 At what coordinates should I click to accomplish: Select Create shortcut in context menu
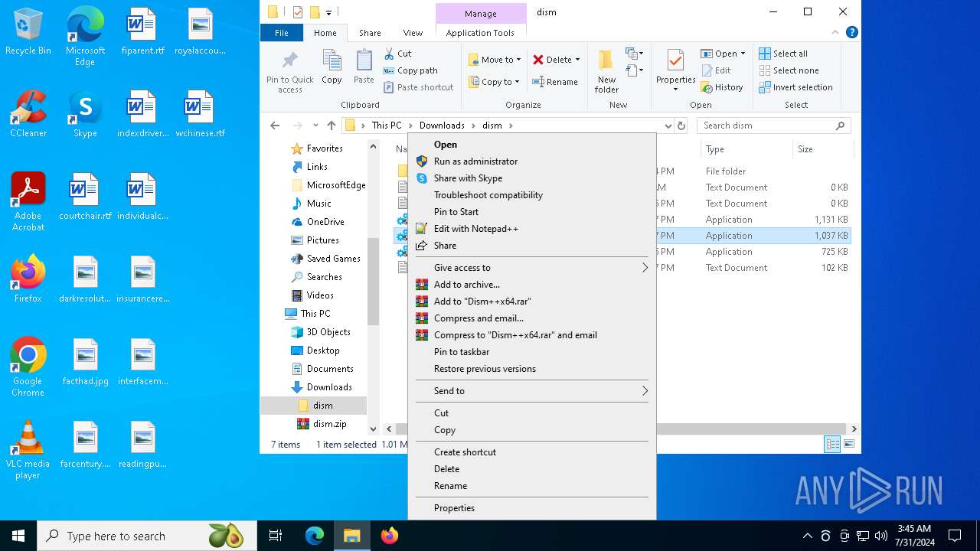[532, 452]
